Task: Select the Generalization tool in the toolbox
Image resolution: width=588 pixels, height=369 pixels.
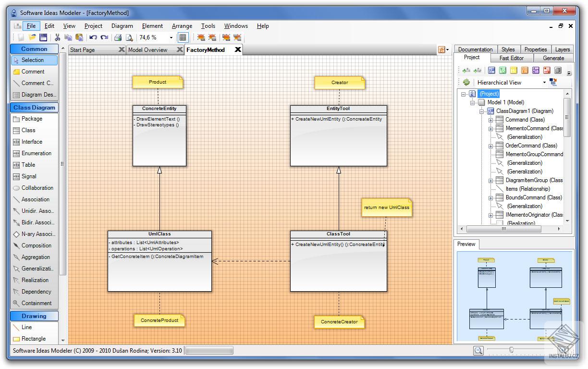Action: click(34, 269)
